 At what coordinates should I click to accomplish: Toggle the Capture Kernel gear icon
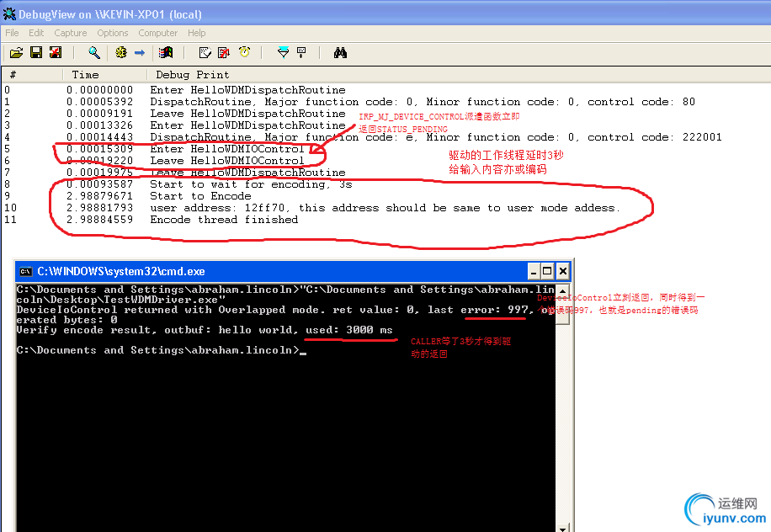tap(121, 52)
